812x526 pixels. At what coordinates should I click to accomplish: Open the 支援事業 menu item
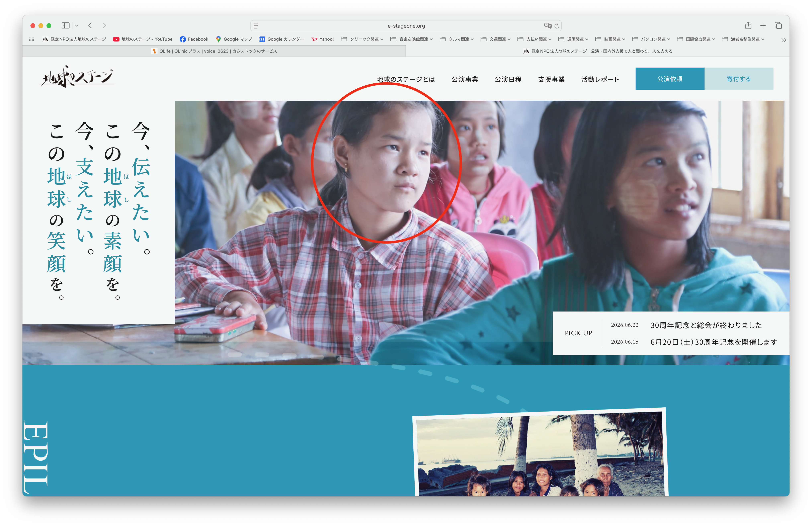pos(551,79)
